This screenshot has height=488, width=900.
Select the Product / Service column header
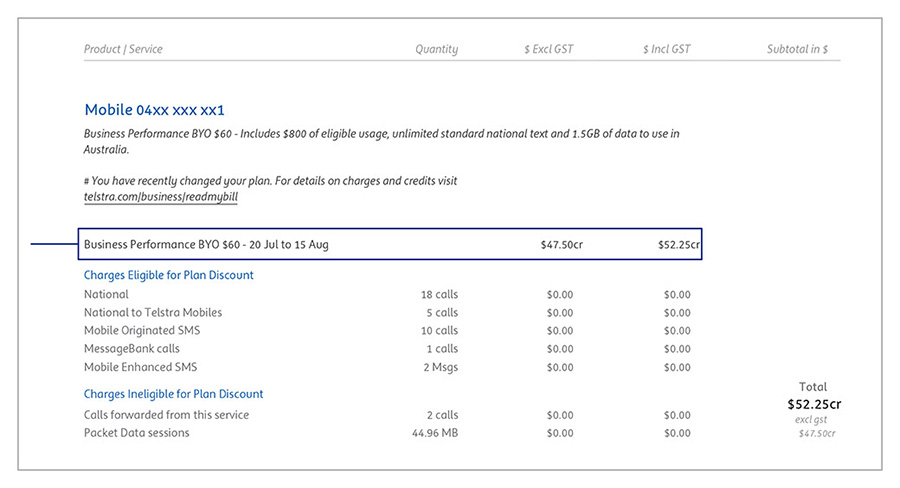[x=123, y=49]
